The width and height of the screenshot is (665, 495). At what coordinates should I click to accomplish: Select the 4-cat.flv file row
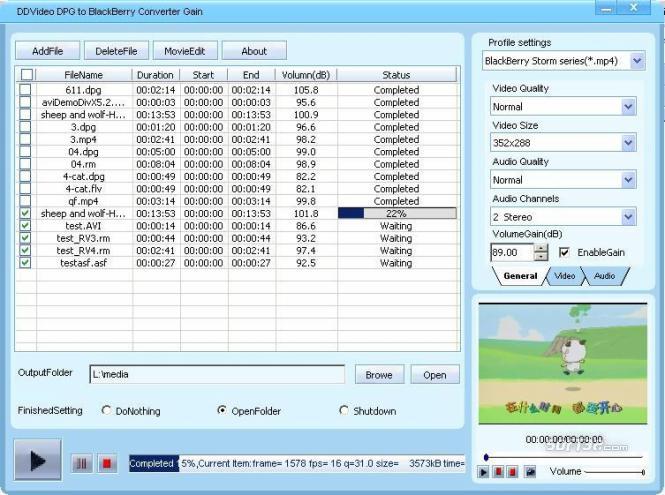[x=238, y=188]
